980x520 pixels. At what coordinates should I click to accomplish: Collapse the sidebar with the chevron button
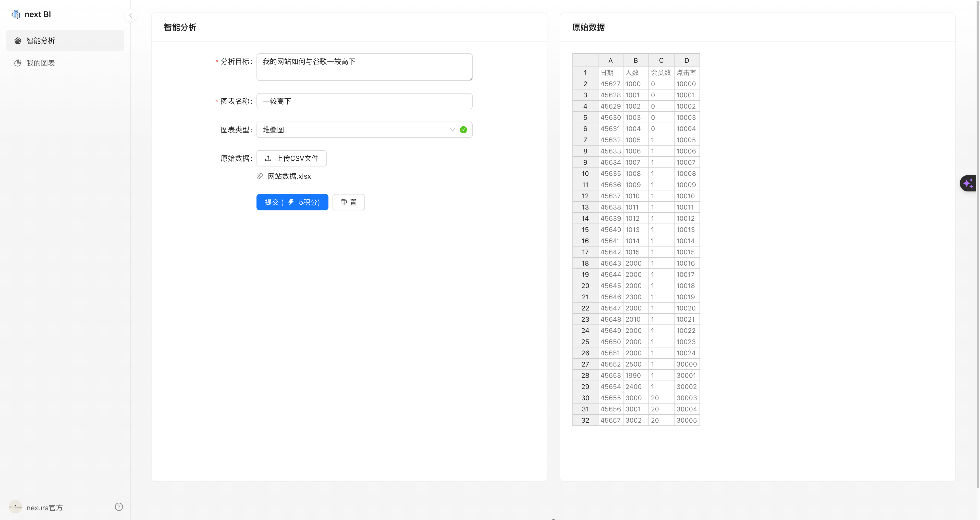coord(130,16)
